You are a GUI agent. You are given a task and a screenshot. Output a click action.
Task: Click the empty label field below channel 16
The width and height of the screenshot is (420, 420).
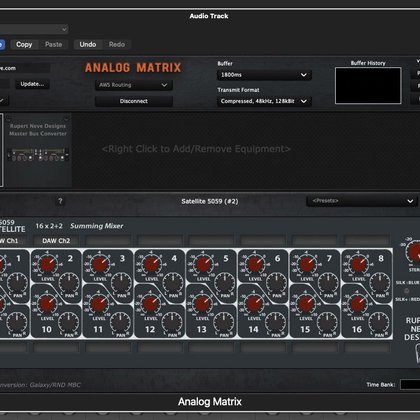click(x=367, y=348)
